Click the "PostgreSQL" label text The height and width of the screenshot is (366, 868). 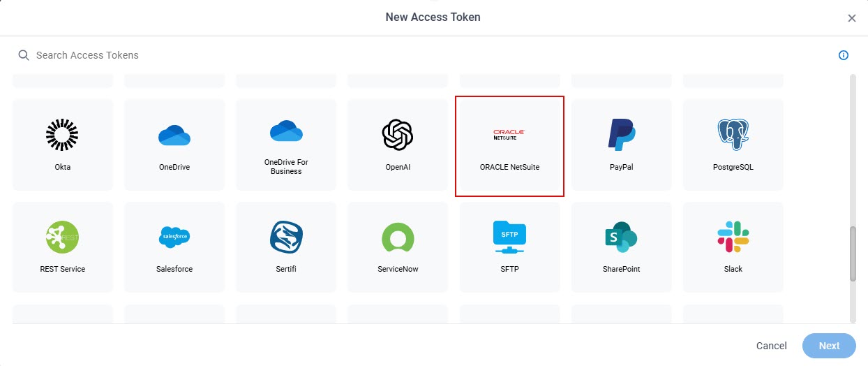tap(733, 168)
